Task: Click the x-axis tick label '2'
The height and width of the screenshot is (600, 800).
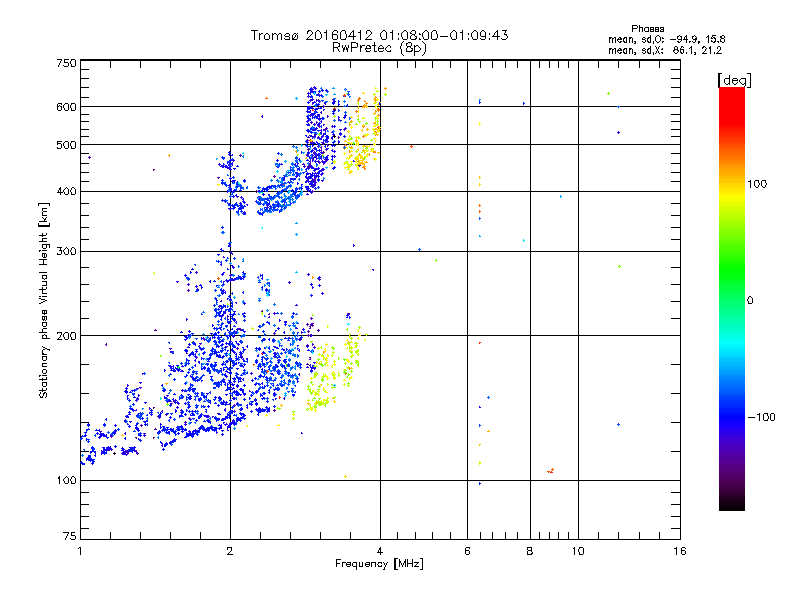Action: 230,551
